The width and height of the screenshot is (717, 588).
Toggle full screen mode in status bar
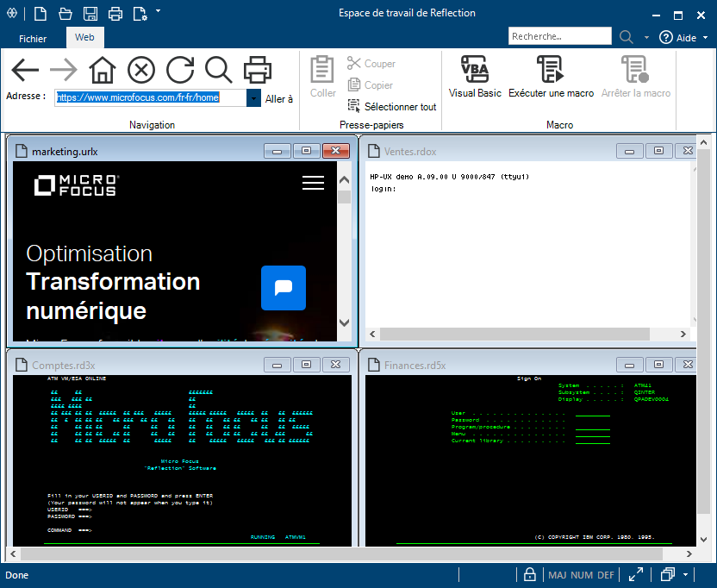[636, 575]
